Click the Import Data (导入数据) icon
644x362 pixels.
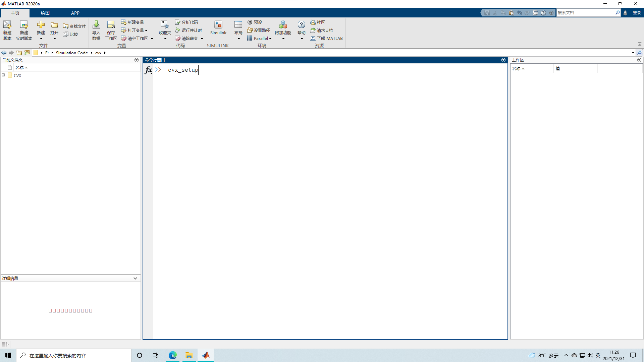click(96, 25)
